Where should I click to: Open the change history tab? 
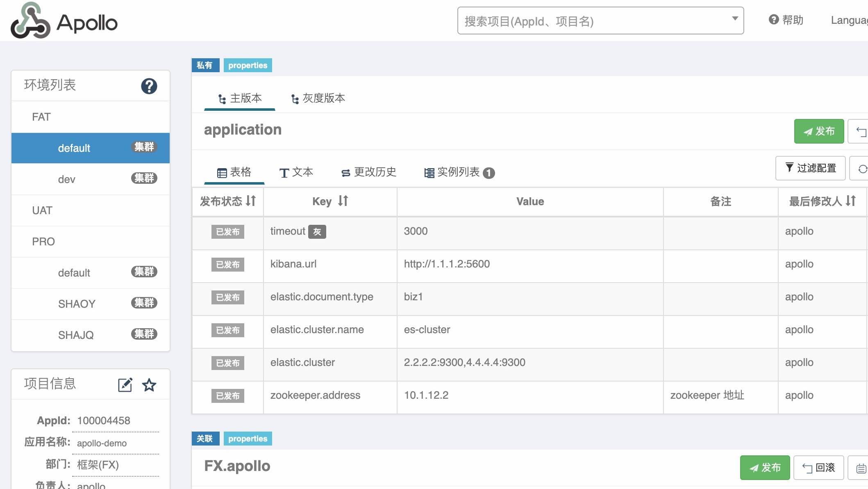368,172
